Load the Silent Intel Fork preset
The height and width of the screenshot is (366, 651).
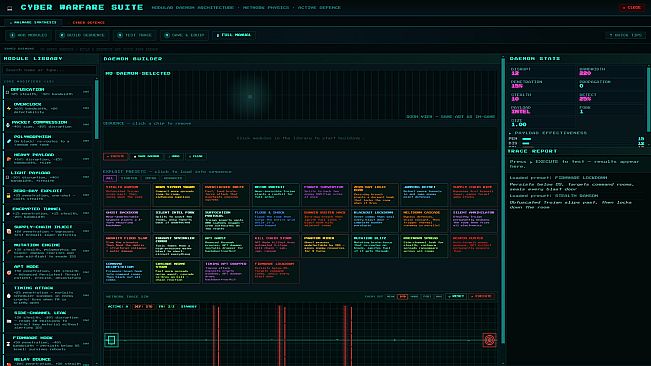click(176, 220)
